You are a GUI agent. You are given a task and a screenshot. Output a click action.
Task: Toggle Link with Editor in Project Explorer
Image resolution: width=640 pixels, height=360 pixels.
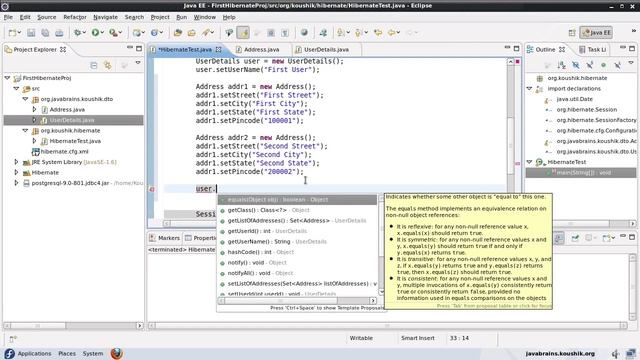(x=108, y=65)
